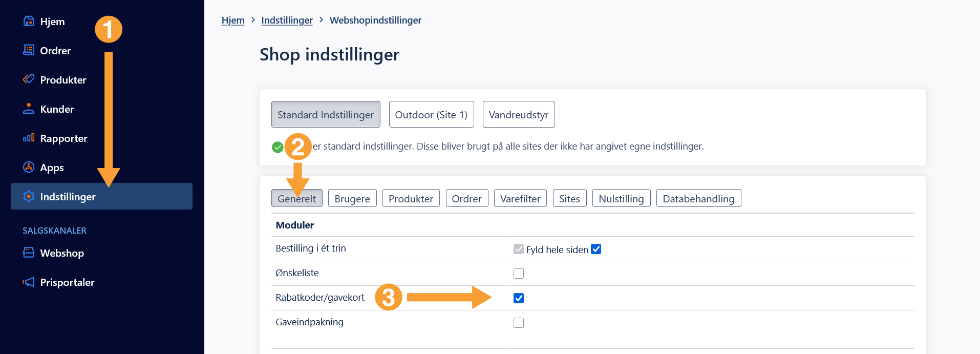Uncheck the Rabatkoder/gavekort checkbox

pyautogui.click(x=519, y=298)
